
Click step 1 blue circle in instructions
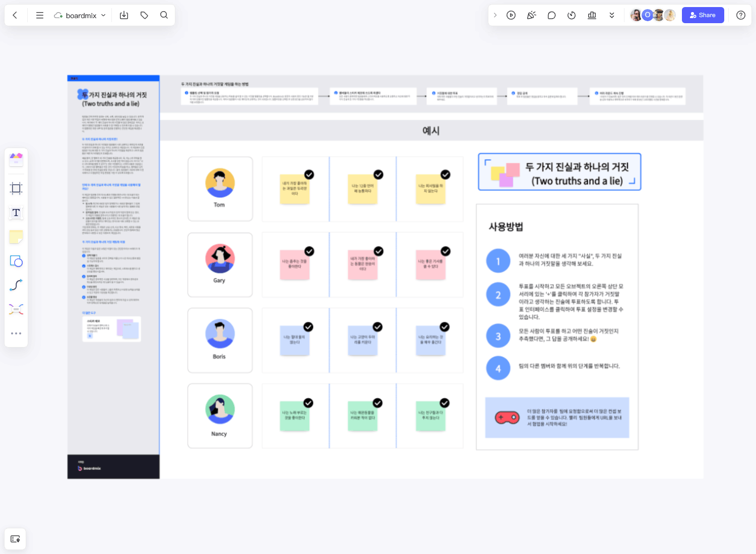(498, 261)
